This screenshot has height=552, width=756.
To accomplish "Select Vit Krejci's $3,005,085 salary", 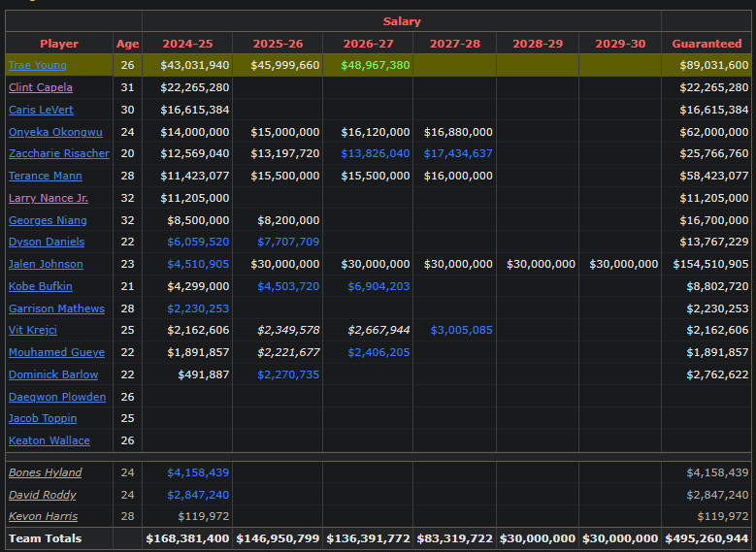I will tap(461, 330).
